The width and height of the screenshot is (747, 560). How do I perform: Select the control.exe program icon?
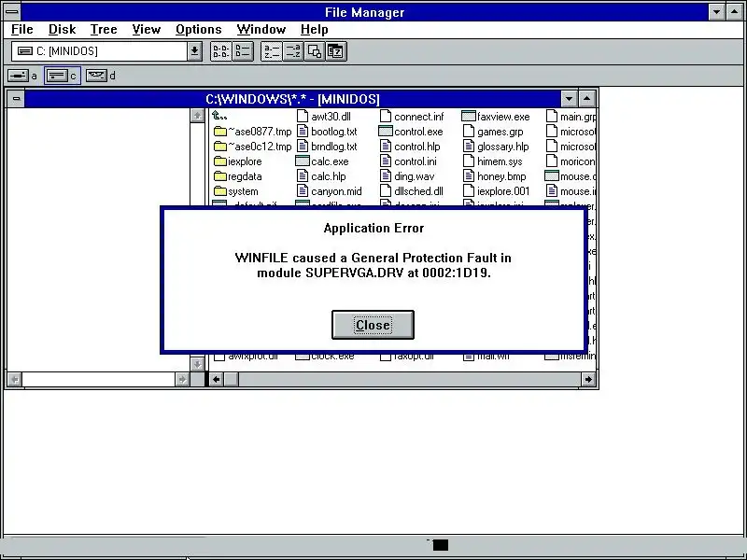pyautogui.click(x=386, y=132)
